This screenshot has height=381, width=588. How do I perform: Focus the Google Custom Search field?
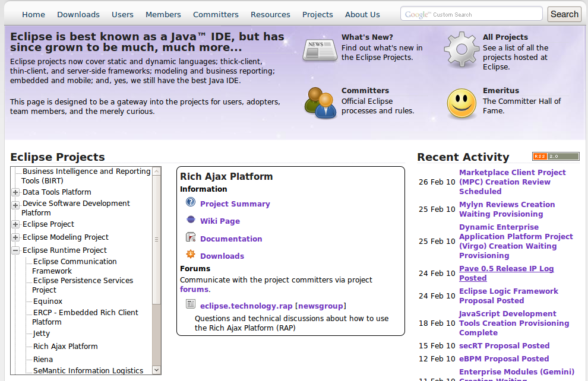472,14
